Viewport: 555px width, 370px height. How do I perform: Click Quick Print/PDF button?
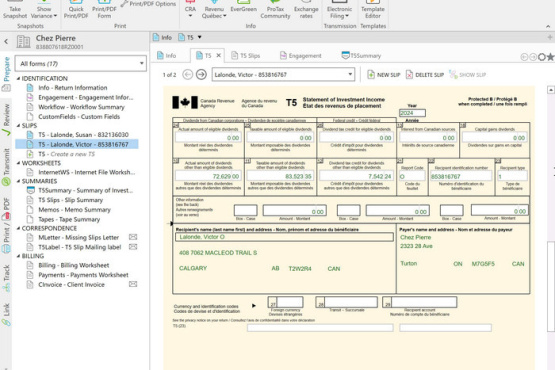pos(76,10)
